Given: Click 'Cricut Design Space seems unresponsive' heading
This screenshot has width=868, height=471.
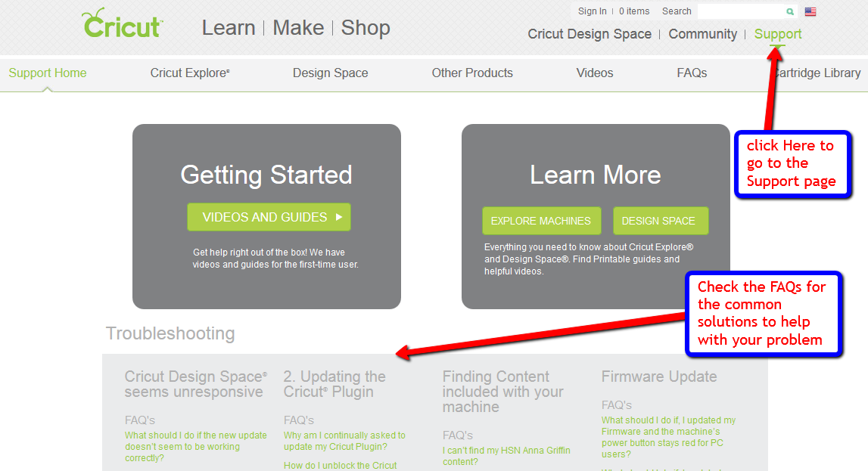Looking at the screenshot, I should tap(195, 384).
